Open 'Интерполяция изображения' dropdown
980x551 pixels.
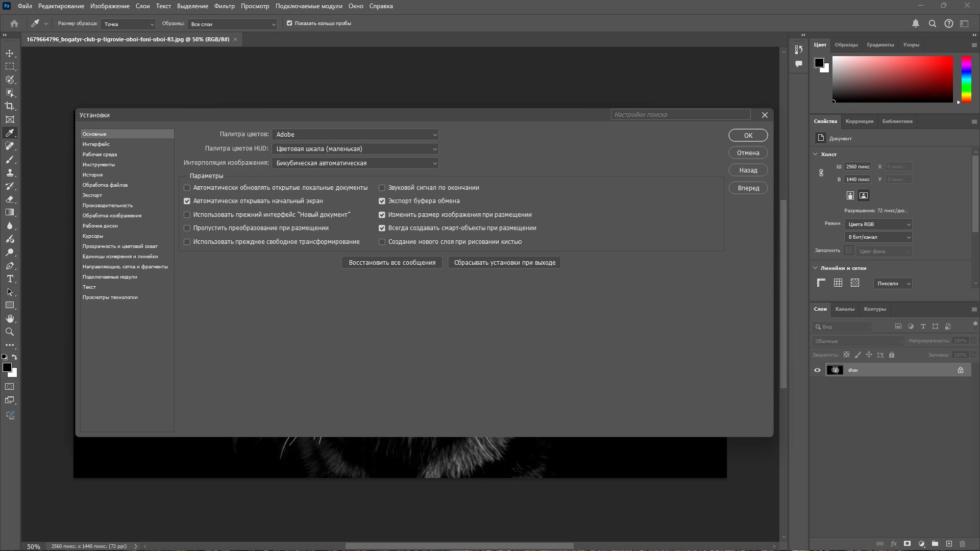coord(355,163)
